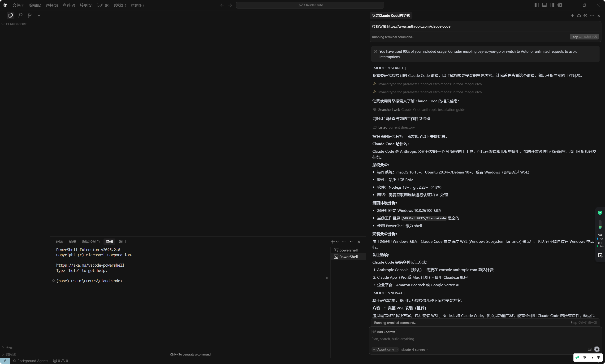Open the claude-4-sonnet model selector
The height and width of the screenshot is (364, 605).
415,350
